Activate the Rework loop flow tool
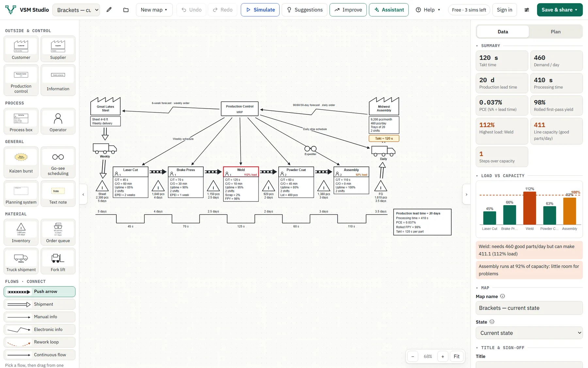588x368 pixels. [40, 342]
